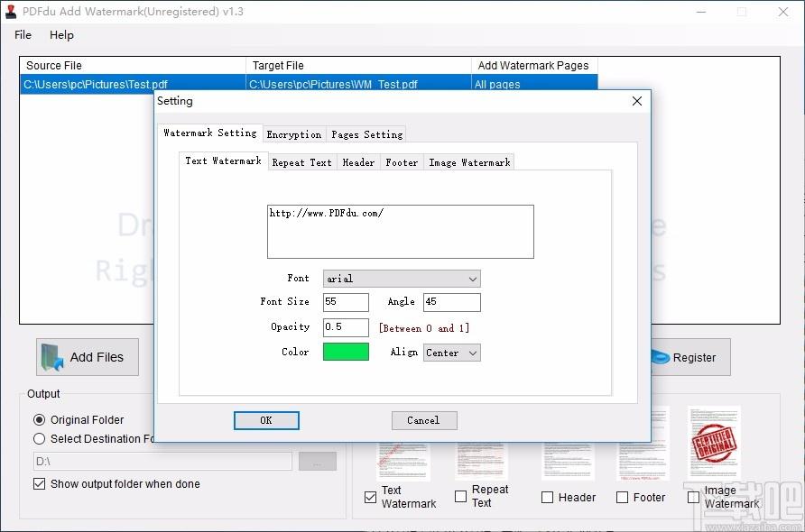Screen dimensions: 805x532
Task: Click the destination path field D:\
Action: (162, 461)
